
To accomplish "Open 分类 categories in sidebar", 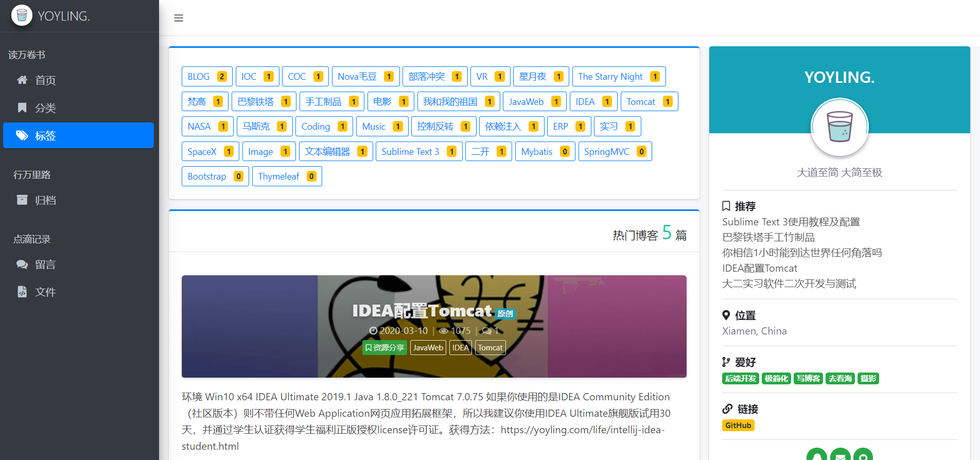I will (x=79, y=108).
